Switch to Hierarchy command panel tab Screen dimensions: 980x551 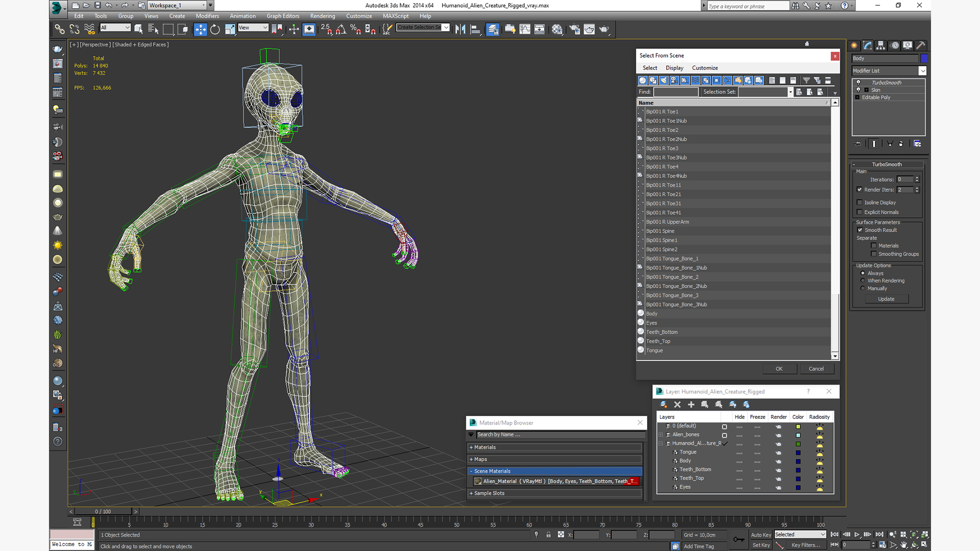coord(880,45)
